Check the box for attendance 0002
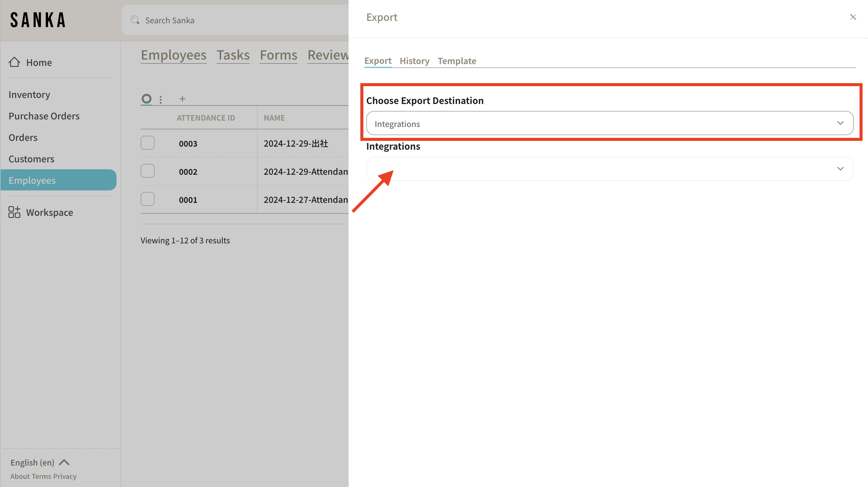This screenshot has width=868, height=487. 148,171
